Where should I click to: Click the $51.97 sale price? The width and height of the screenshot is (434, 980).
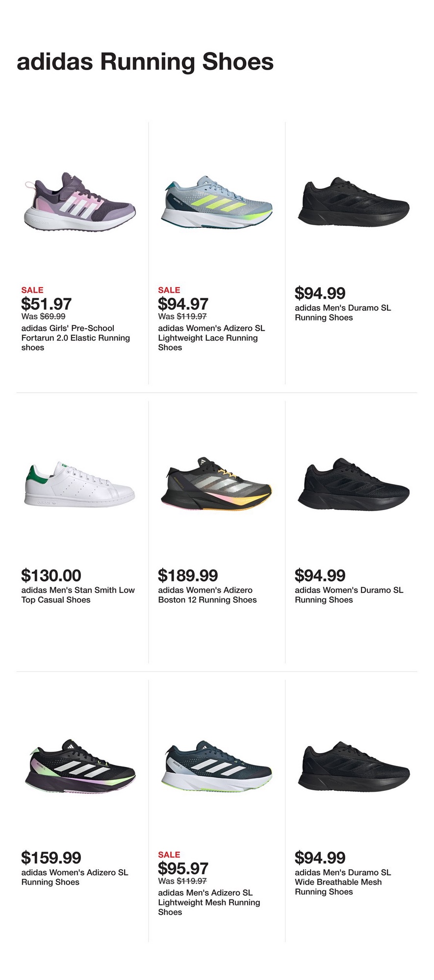tap(47, 304)
